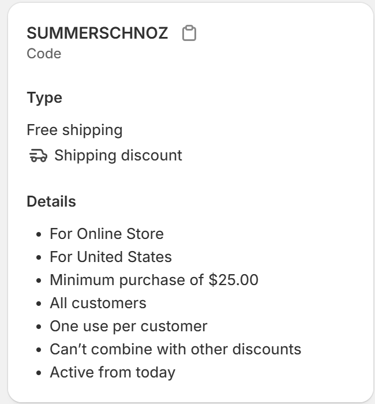Click the Type section heading
This screenshot has width=375, height=404.
pos(44,98)
